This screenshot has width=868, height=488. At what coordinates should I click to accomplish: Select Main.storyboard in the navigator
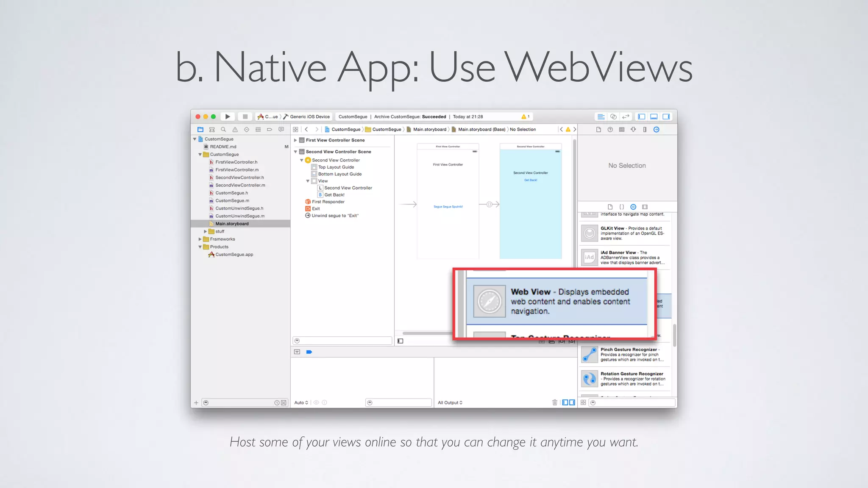point(240,224)
